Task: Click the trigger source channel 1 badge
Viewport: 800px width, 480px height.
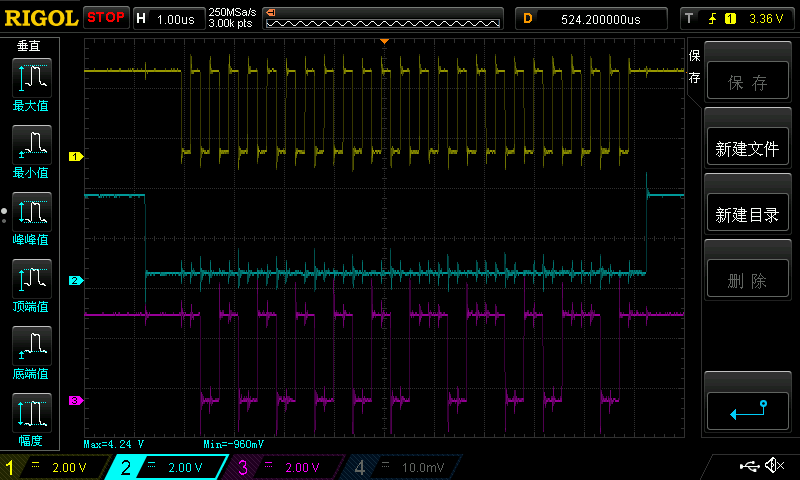Action: tap(730, 19)
